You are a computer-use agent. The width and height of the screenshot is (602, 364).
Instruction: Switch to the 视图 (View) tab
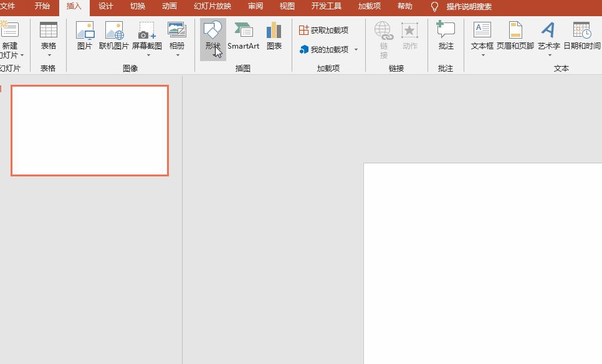click(x=287, y=6)
